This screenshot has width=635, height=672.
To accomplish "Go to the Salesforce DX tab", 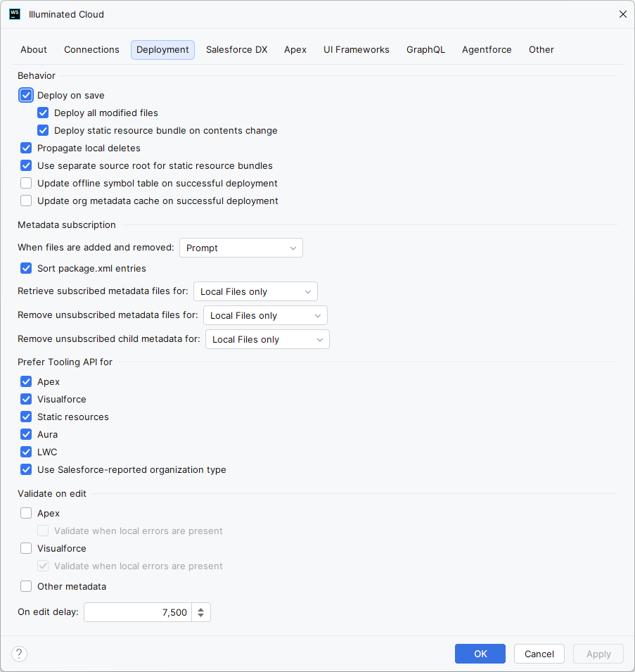I will point(236,50).
